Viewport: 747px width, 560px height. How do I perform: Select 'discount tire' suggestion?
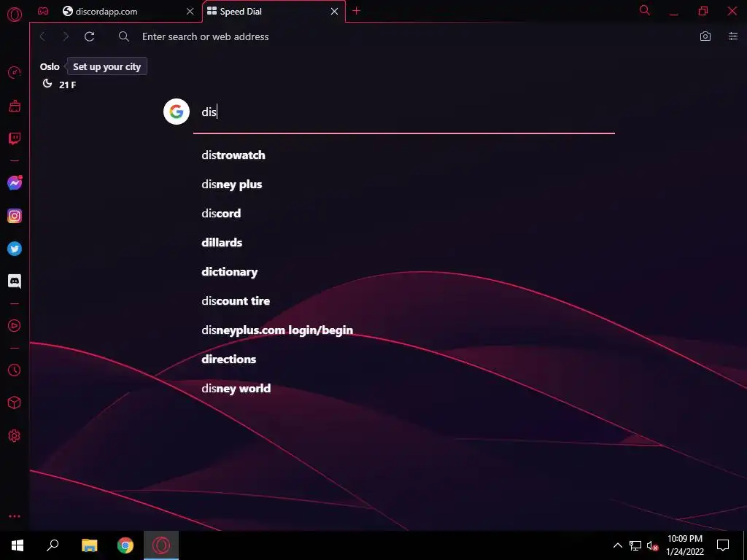click(236, 301)
